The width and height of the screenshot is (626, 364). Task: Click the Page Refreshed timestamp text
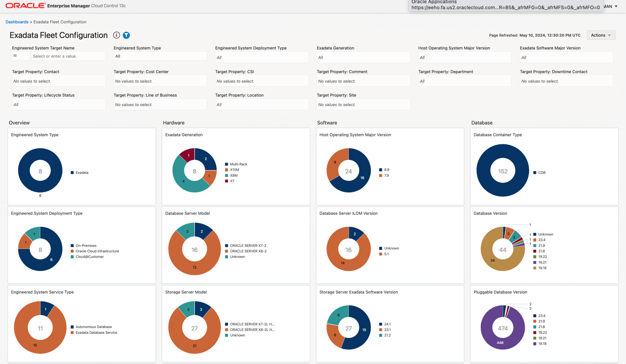(x=535, y=35)
